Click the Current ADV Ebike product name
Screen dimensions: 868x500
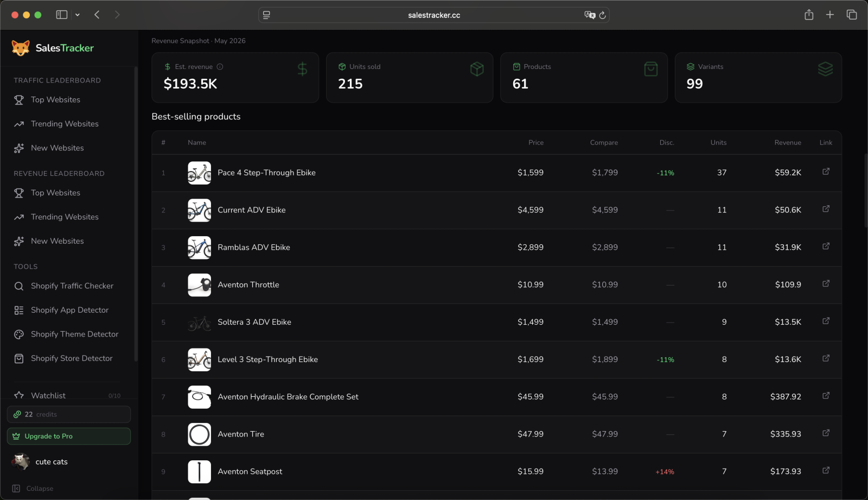pos(252,210)
